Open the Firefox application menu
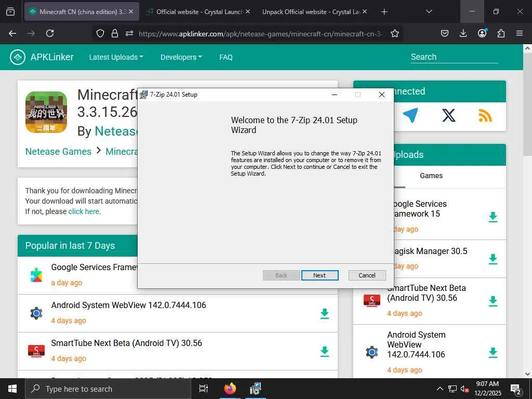Image resolution: width=532 pixels, height=399 pixels. [x=520, y=33]
